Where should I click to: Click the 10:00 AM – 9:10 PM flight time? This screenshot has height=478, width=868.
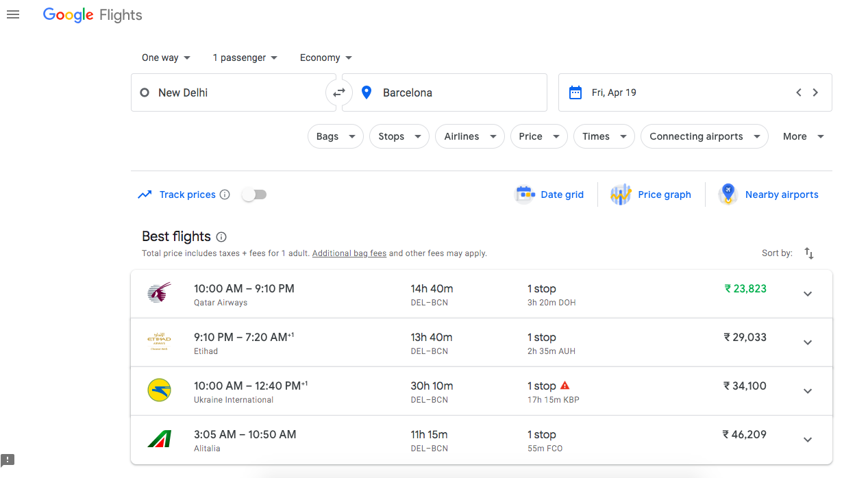[244, 288]
